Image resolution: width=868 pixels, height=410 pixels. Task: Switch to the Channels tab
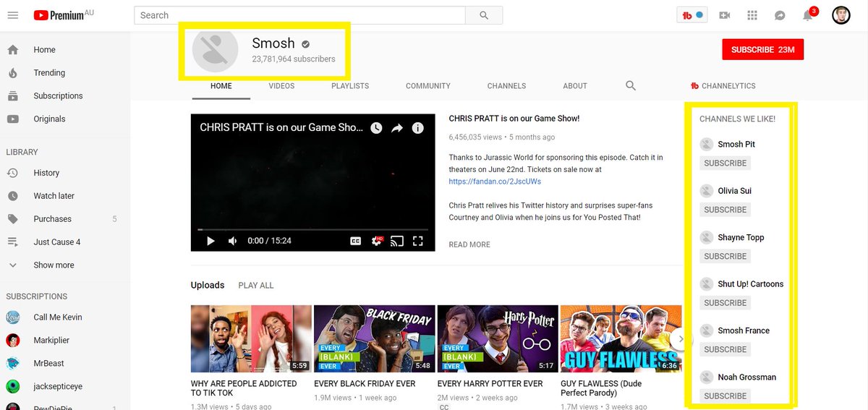point(506,85)
